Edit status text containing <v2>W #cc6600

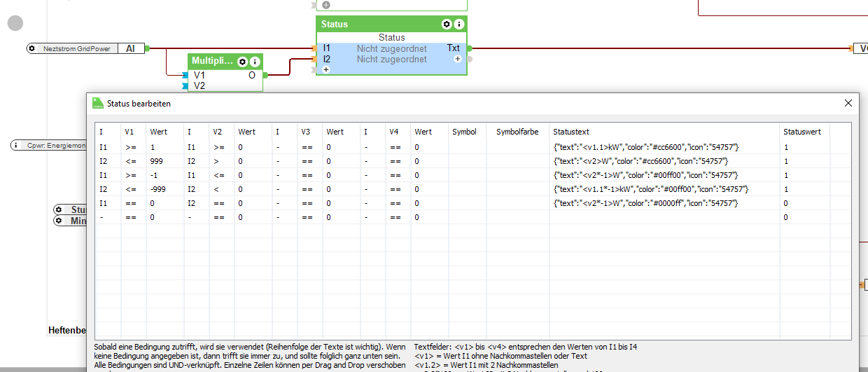point(664,161)
